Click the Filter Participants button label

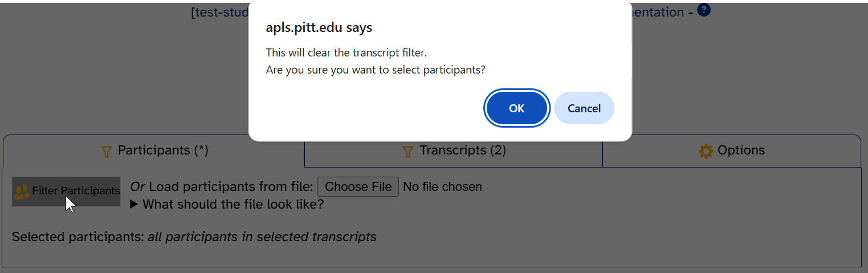(x=76, y=191)
